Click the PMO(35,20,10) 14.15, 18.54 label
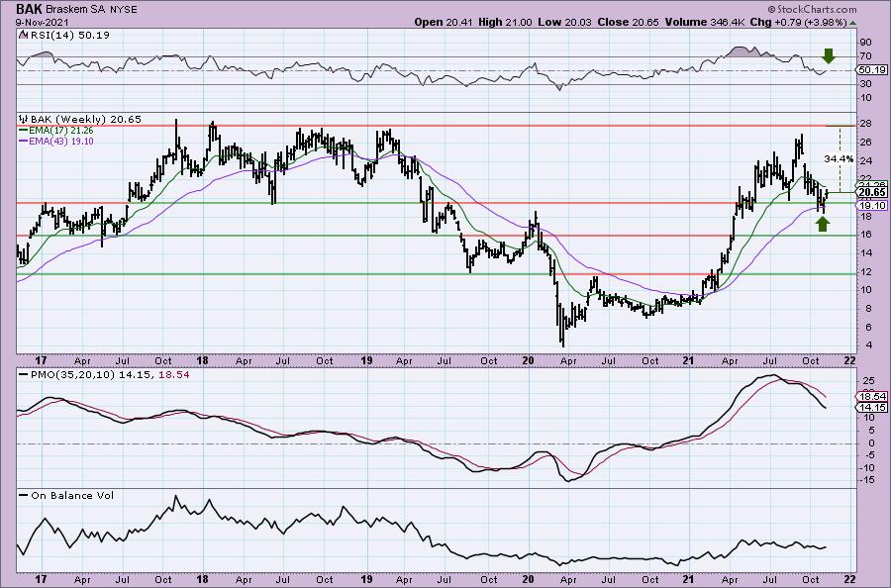The image size is (891, 588). [110, 375]
